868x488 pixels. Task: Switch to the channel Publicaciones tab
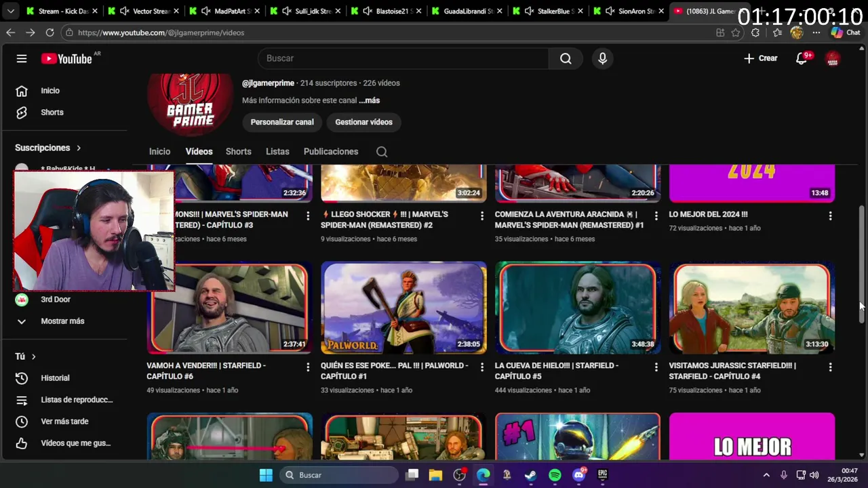tap(331, 152)
